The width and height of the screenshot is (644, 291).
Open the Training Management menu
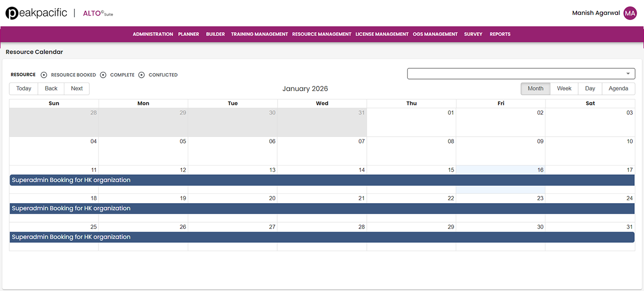[259, 34]
